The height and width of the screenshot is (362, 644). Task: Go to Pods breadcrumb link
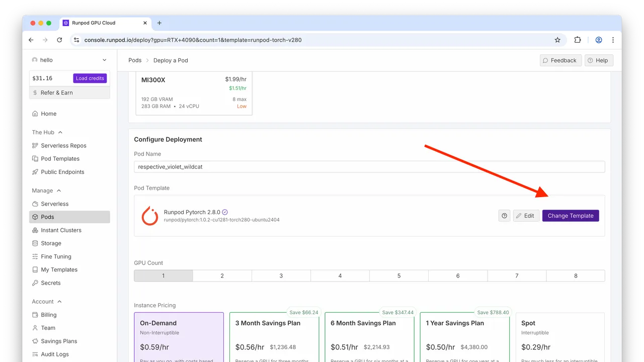pyautogui.click(x=135, y=60)
